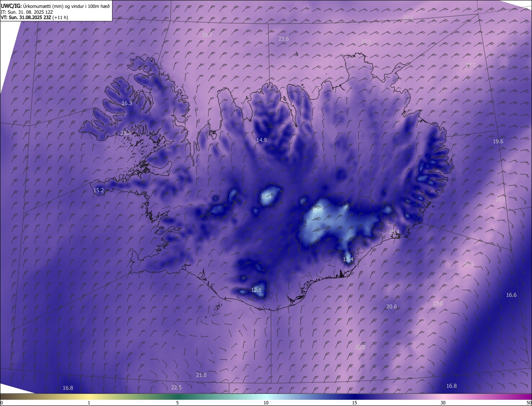Click the colorbar tick label 0
This screenshot has height=406, width=532.
click(x=1, y=403)
